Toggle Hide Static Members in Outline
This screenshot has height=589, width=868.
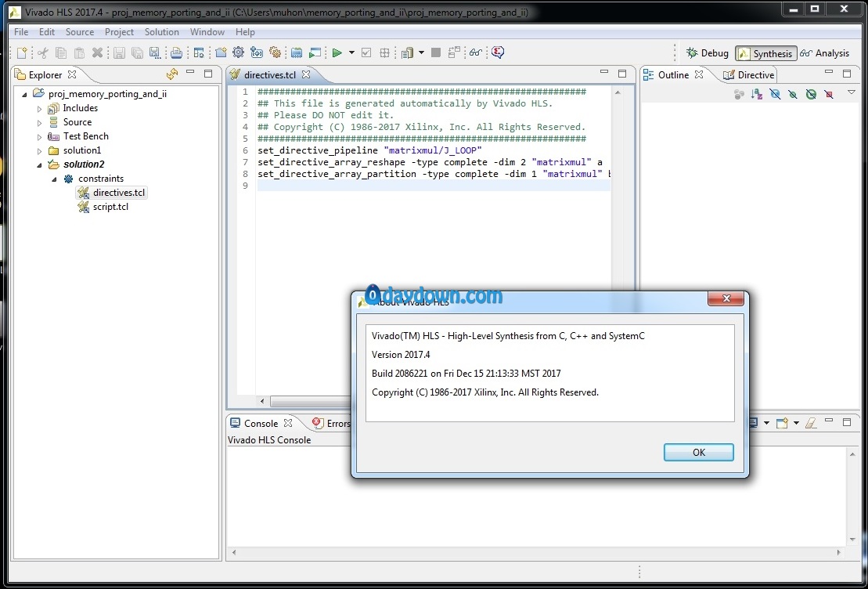tap(793, 94)
